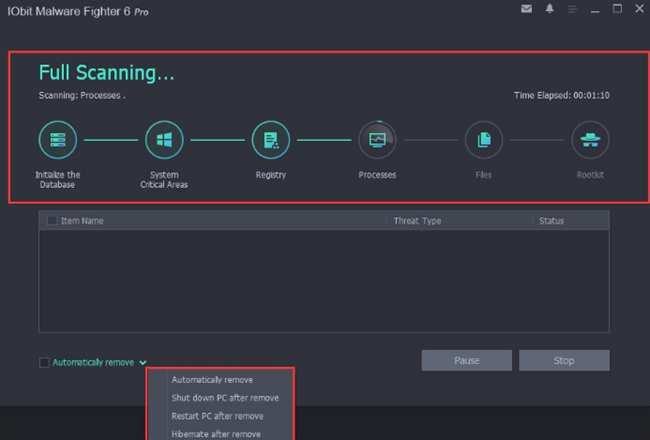Toggle the select-all checkbox beside Item Name
This screenshot has height=440, width=650.
(x=51, y=220)
